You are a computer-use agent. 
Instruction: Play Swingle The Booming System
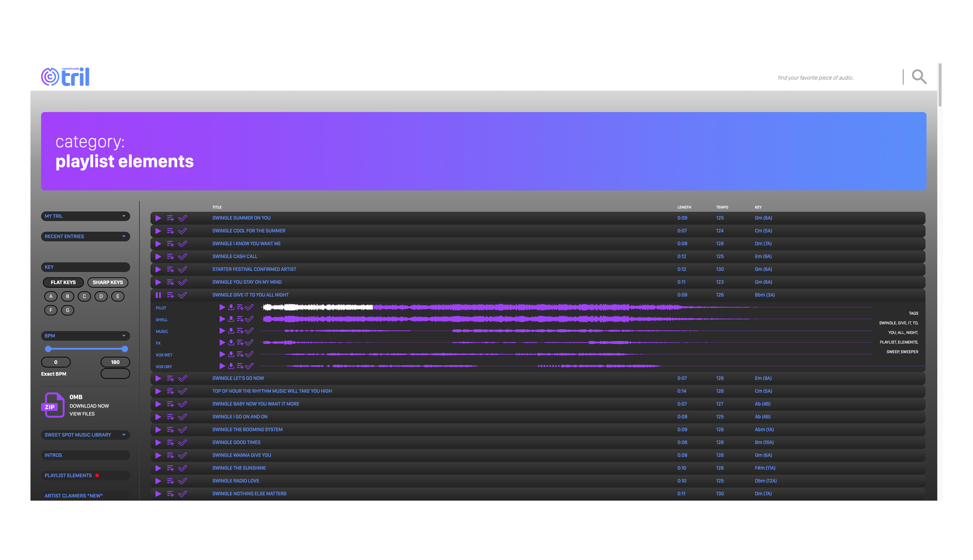click(x=158, y=430)
